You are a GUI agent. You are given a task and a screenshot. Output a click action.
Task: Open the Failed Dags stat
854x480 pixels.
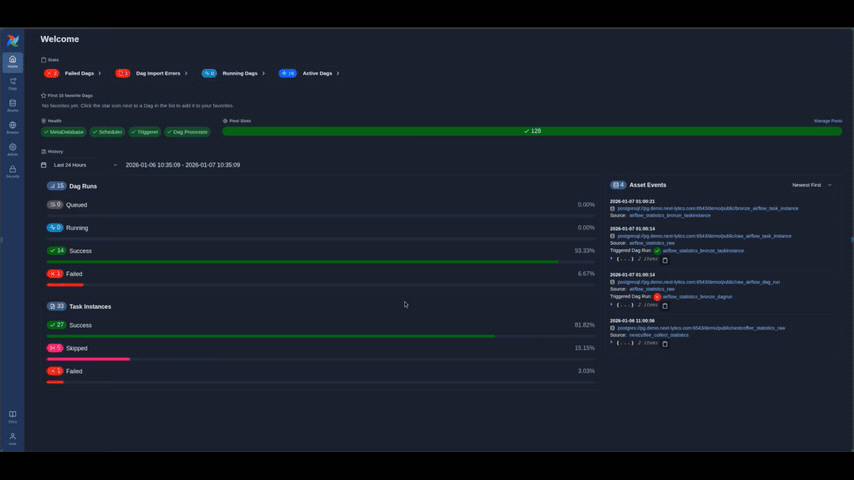click(x=73, y=73)
